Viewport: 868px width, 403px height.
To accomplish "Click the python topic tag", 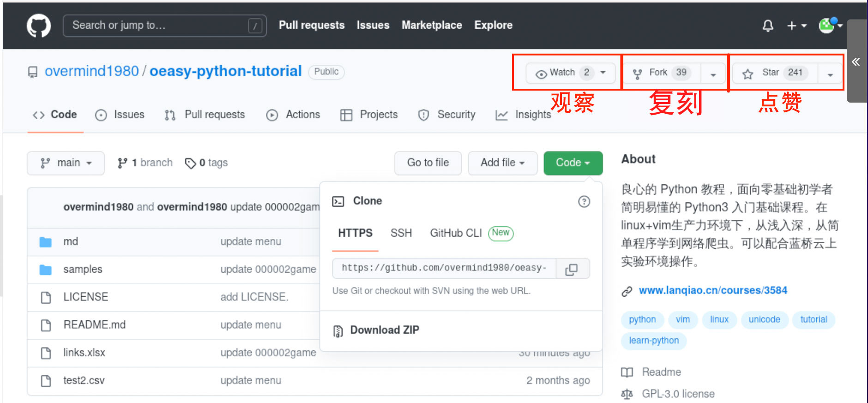I will coord(642,319).
